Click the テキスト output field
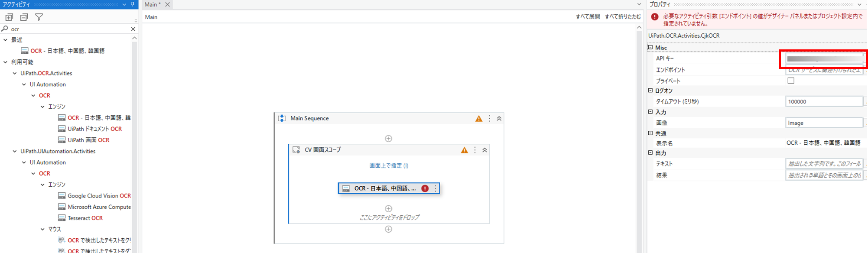The width and height of the screenshot is (868, 253). click(824, 164)
